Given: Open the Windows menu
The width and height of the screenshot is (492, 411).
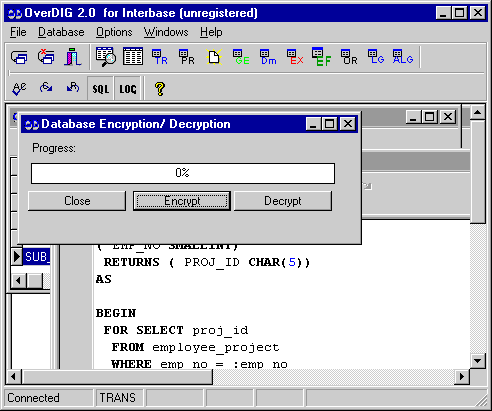Looking at the screenshot, I should click(166, 32).
